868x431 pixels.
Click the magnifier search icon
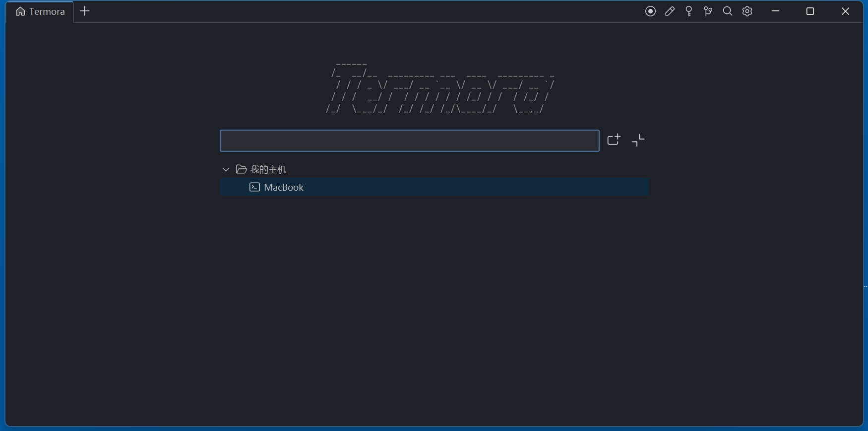coord(728,11)
